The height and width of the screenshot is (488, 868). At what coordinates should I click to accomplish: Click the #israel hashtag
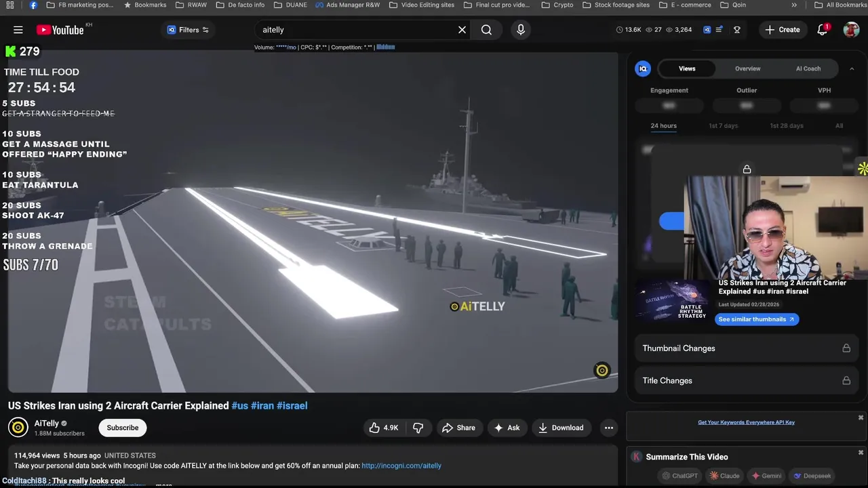pos(292,406)
